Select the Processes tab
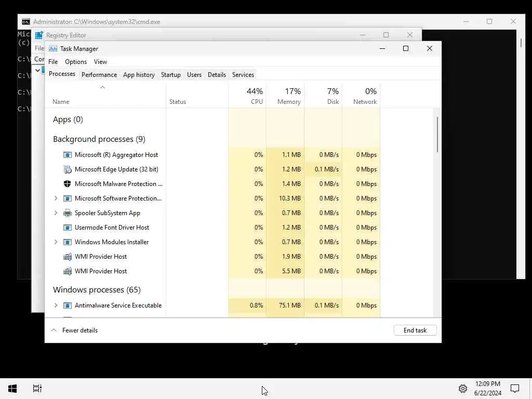The width and height of the screenshot is (532, 399). [62, 74]
